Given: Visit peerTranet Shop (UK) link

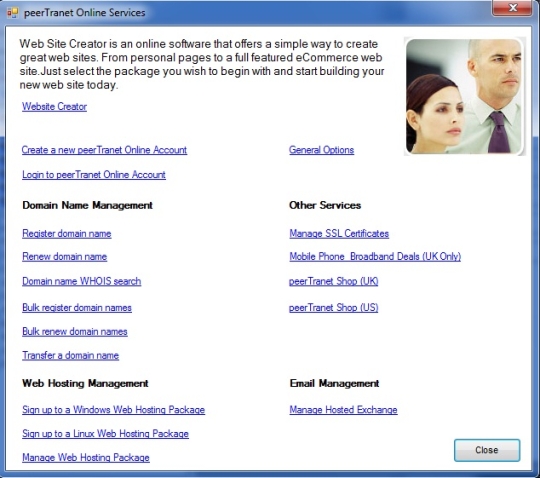Looking at the screenshot, I should [x=334, y=281].
